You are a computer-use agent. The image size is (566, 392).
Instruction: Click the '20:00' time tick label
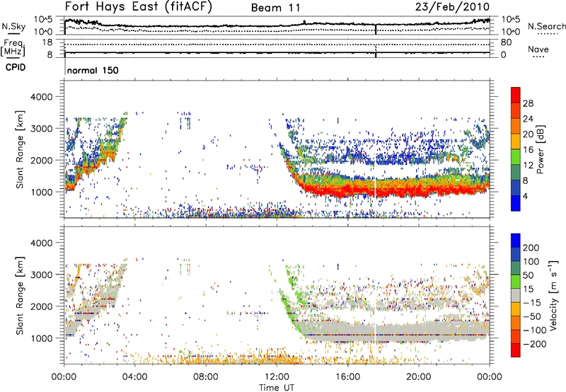(x=419, y=377)
